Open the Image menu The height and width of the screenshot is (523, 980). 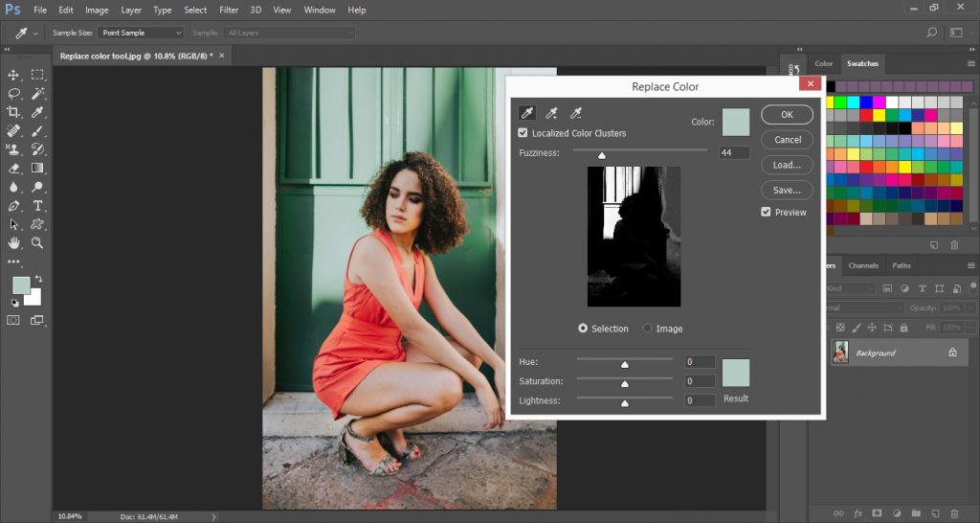(x=97, y=10)
